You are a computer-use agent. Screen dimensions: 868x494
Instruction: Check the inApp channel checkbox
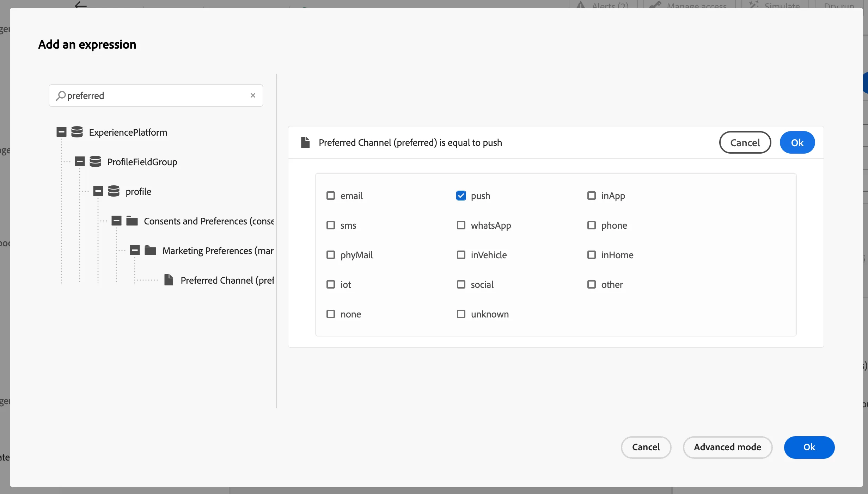click(x=592, y=196)
